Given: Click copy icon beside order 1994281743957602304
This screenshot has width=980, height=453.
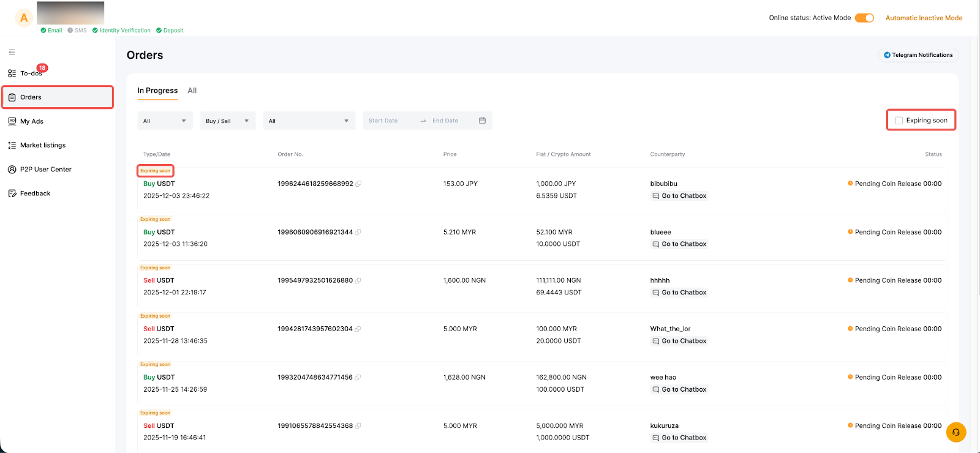Looking at the screenshot, I should [358, 329].
